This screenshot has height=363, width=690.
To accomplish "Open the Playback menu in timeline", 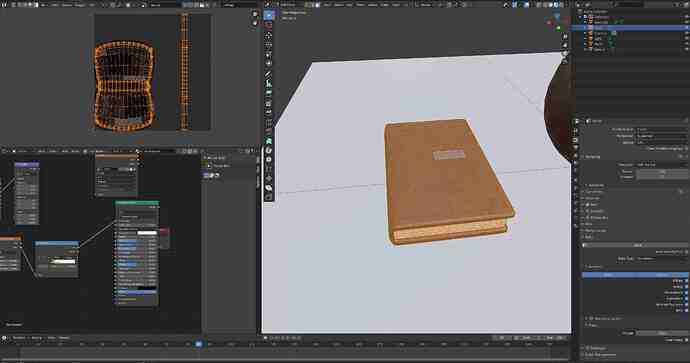I will [19, 338].
